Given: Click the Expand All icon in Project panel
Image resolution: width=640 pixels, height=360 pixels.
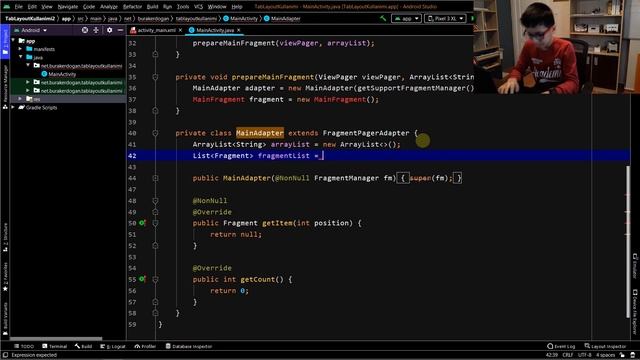Looking at the screenshot, I should (x=96, y=30).
